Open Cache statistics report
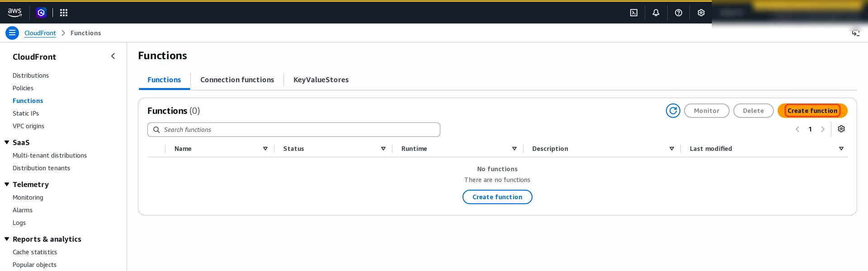The width and height of the screenshot is (868, 271). [35, 252]
